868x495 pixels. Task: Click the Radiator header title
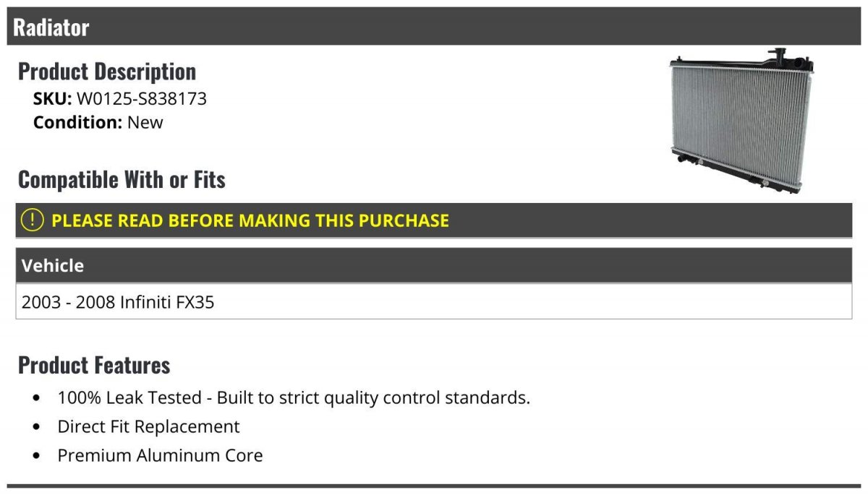tap(51, 27)
